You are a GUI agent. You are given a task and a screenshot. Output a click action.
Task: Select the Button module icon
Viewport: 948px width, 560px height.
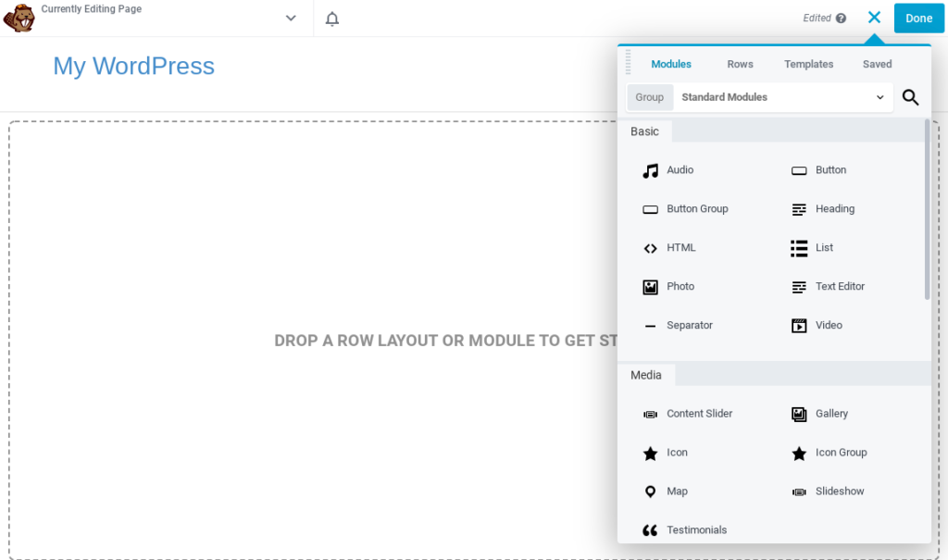[x=799, y=170]
